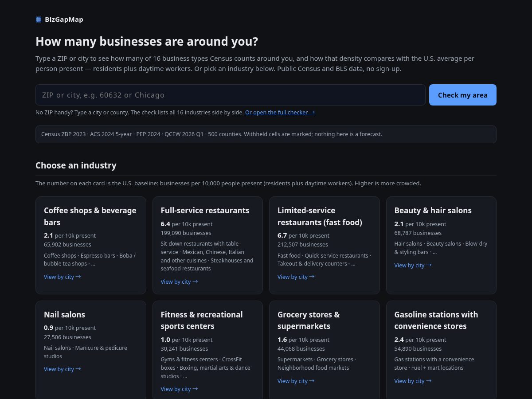Viewport: 532px width, 399px height.
Task: View Fitness & recreational sports centers by city
Action: tap(179, 389)
